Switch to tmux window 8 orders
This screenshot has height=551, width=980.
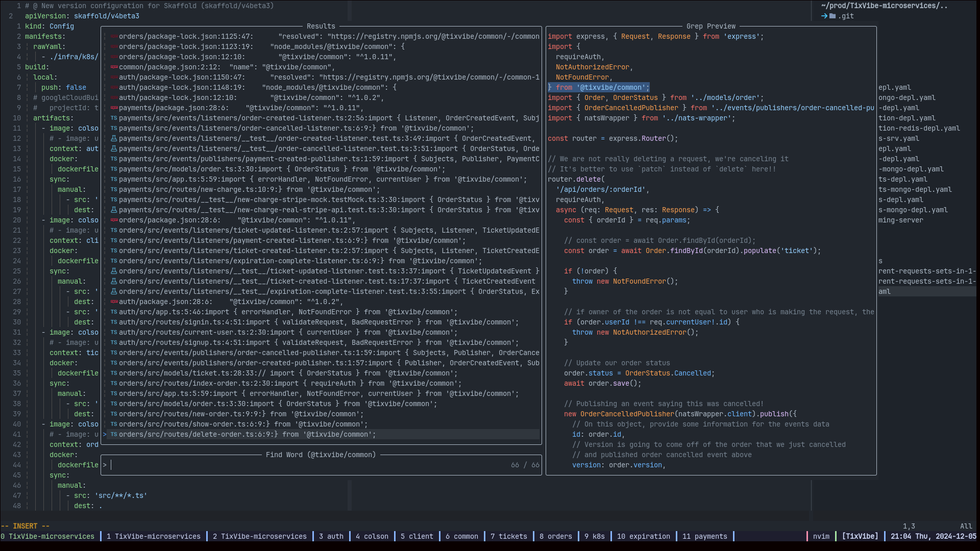[x=555, y=536]
